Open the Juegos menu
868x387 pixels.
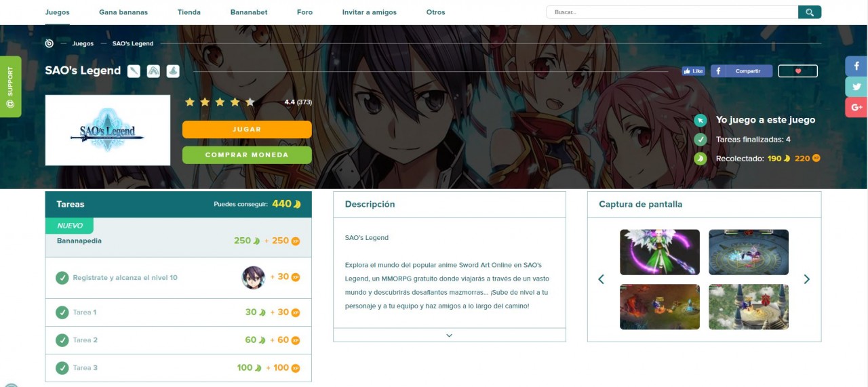[57, 12]
